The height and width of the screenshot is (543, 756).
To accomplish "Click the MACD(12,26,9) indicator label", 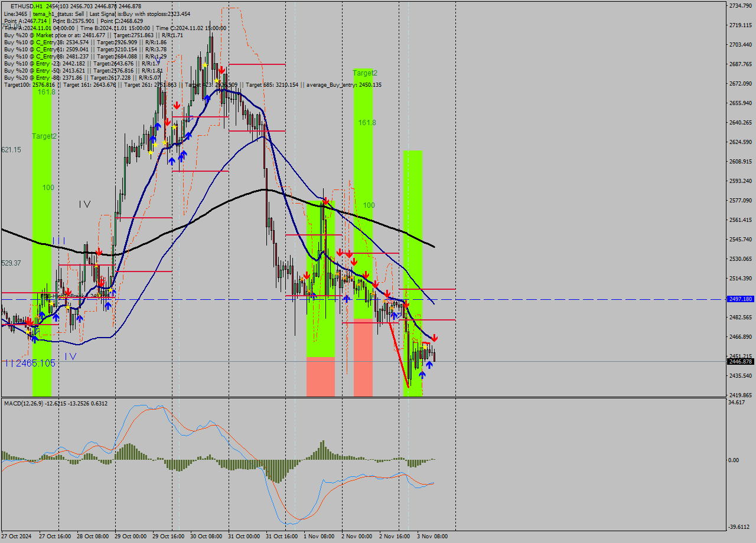I will [x=56, y=403].
